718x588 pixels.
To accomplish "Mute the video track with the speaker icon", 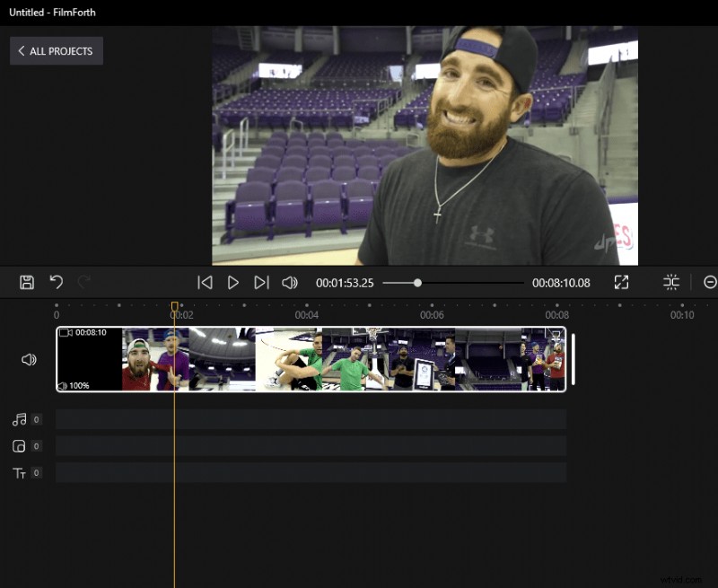I will (x=28, y=359).
